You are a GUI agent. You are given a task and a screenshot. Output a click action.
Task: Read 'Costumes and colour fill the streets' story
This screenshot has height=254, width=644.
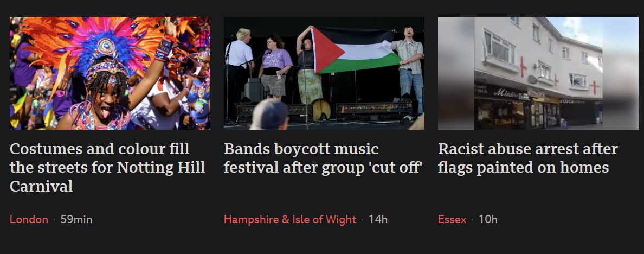(x=108, y=167)
